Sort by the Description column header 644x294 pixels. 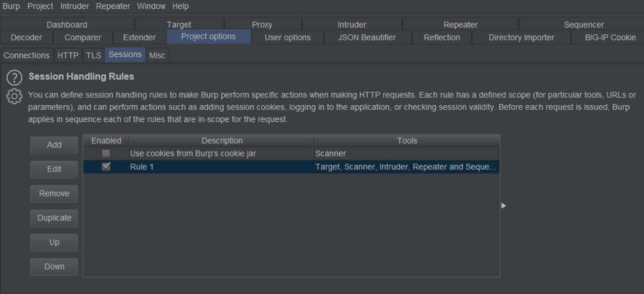(x=222, y=141)
